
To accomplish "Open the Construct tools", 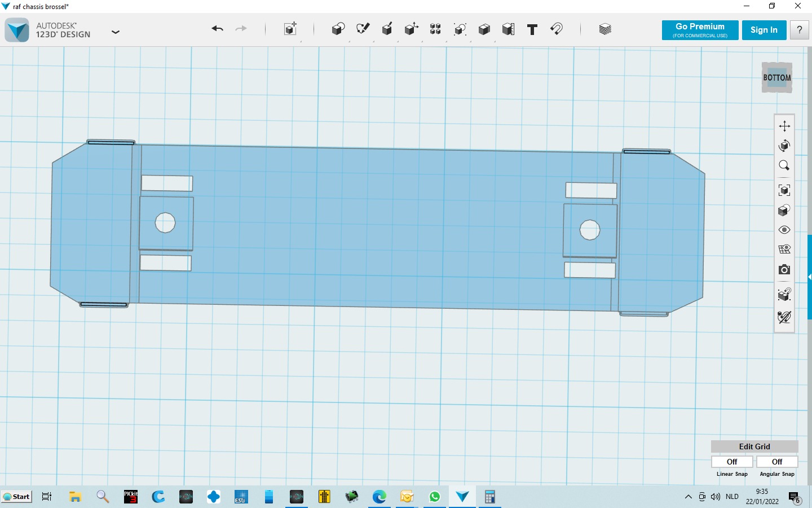I will click(x=387, y=29).
